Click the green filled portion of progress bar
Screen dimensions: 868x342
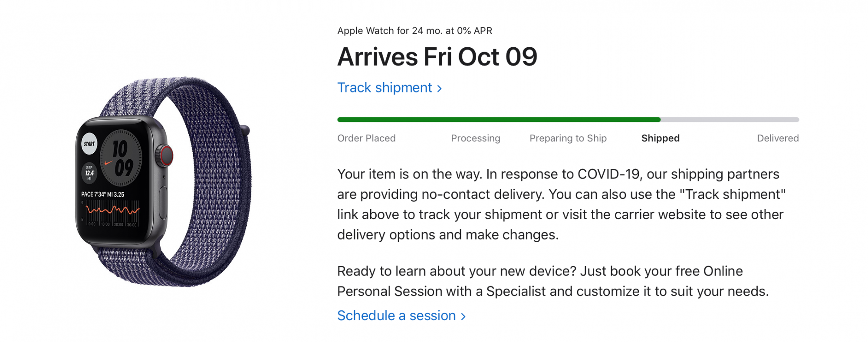499,119
